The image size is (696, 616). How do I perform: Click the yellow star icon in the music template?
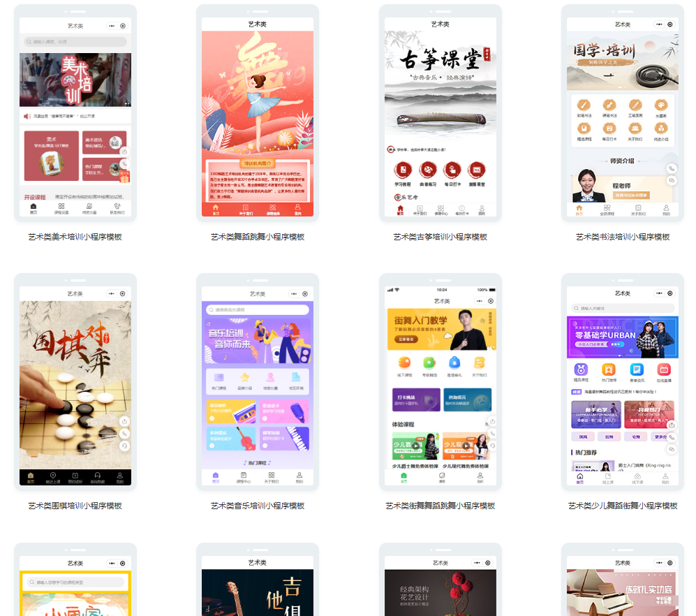tap(244, 378)
